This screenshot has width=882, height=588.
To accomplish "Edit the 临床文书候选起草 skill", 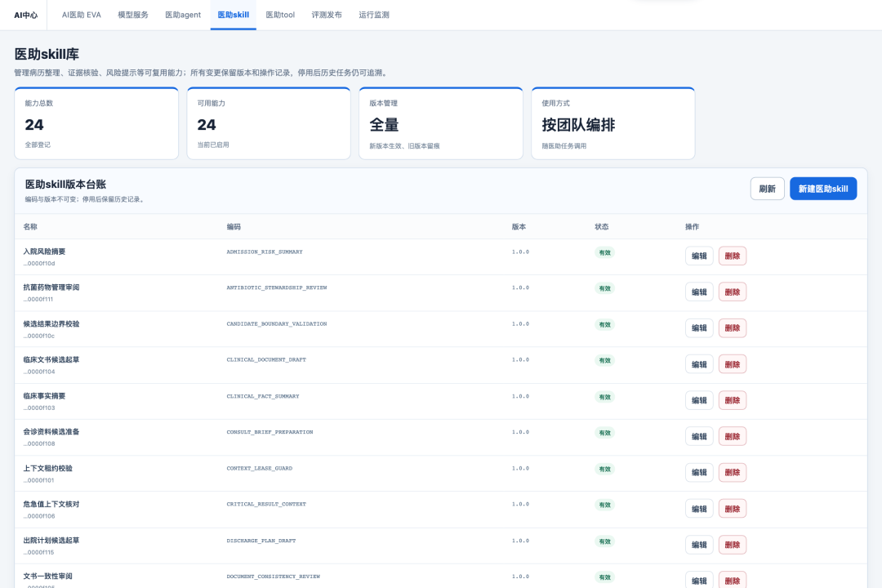I will [699, 364].
